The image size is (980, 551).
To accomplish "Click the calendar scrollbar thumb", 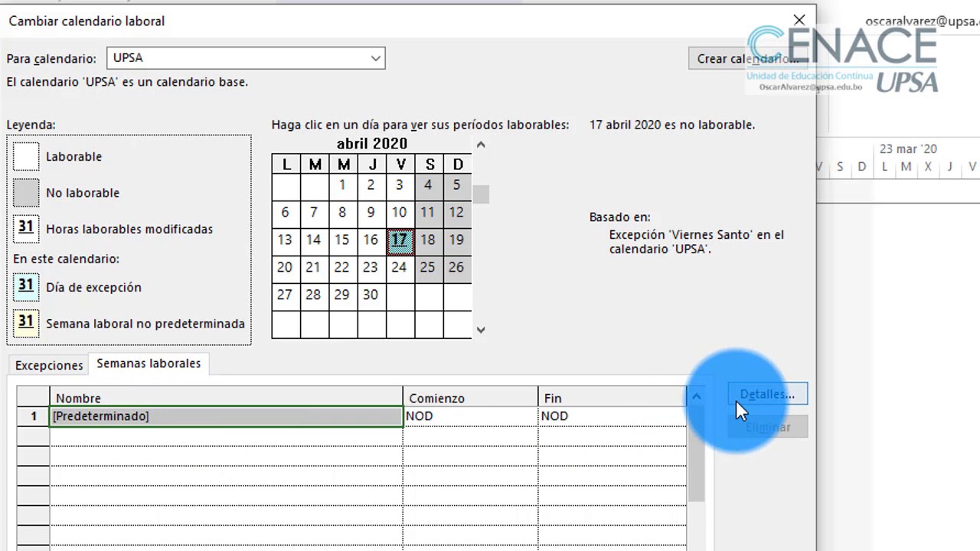I will [x=481, y=194].
